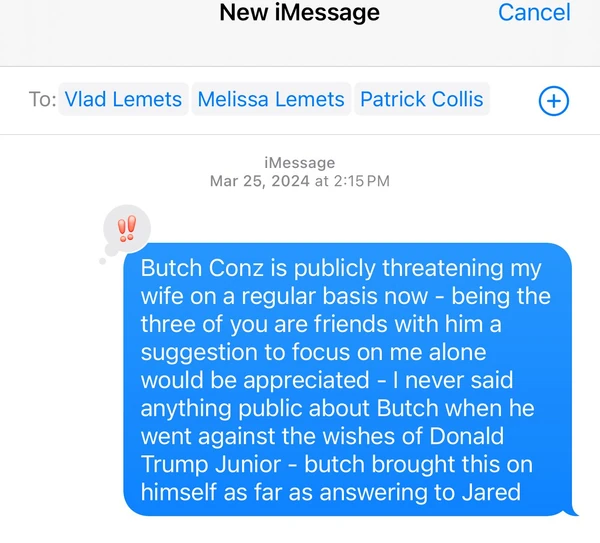Click the word suggestion in the message
Viewport: 600px width, 543px height.
click(199, 352)
